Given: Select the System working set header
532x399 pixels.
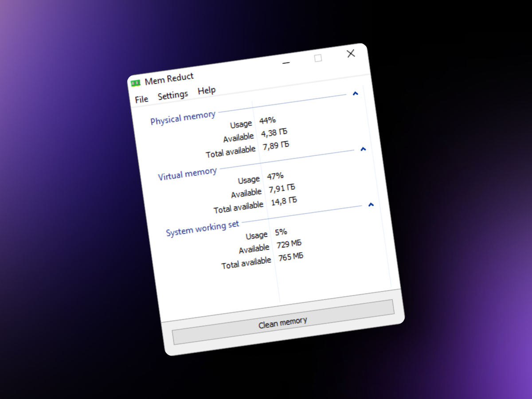Looking at the screenshot, I should [202, 228].
